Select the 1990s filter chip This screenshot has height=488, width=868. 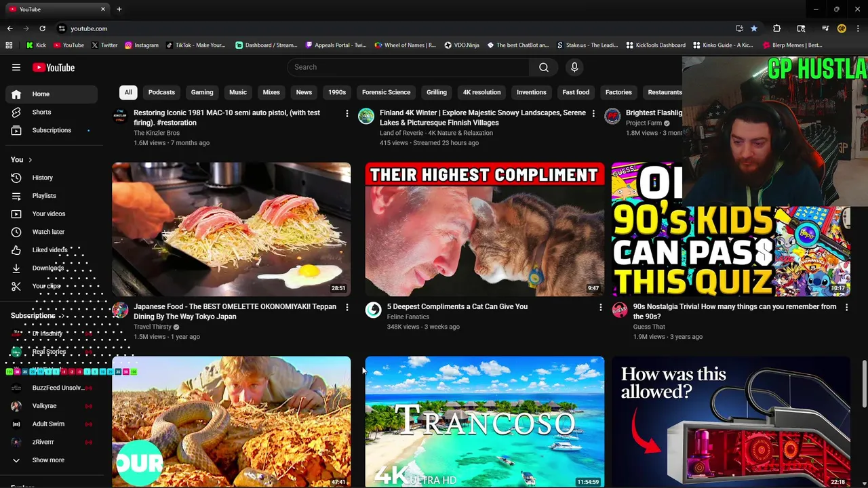337,92
